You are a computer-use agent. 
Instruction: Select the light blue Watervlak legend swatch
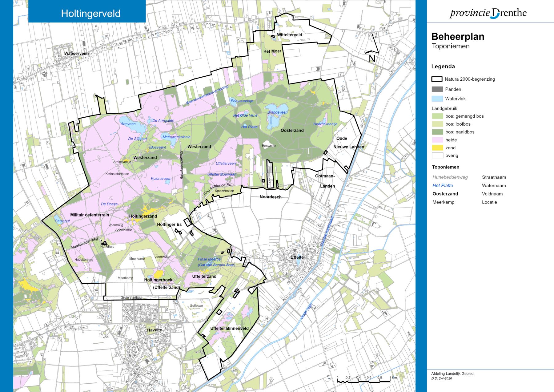[x=437, y=99]
